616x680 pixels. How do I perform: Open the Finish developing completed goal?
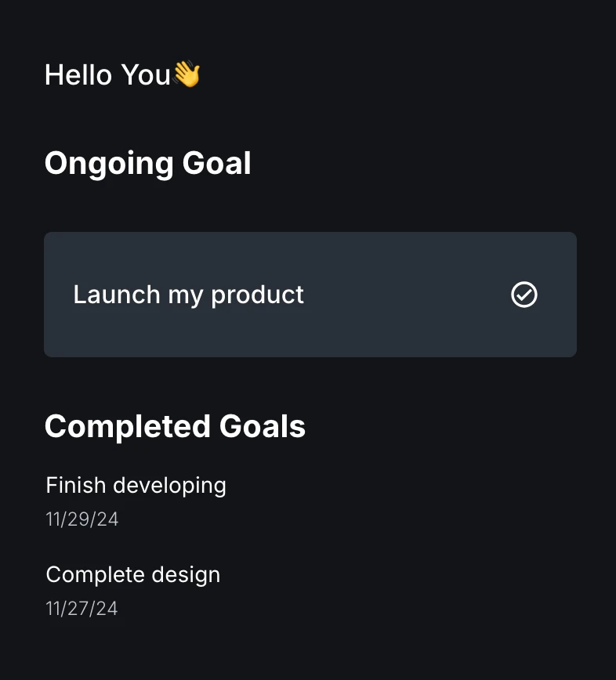[136, 501]
